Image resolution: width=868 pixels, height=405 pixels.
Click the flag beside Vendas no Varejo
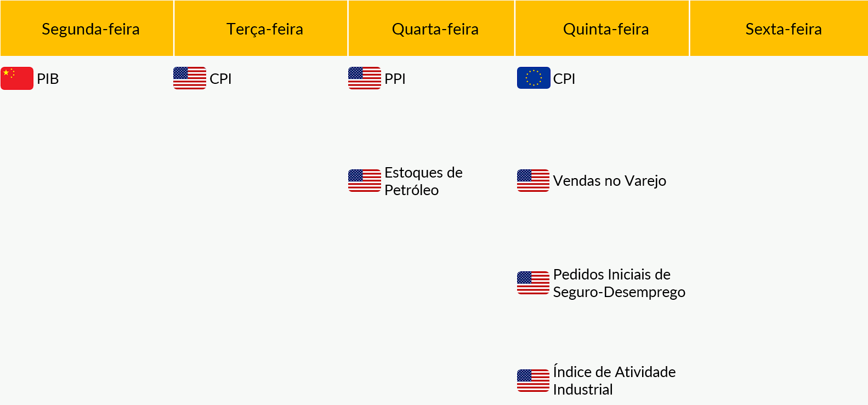[533, 181]
